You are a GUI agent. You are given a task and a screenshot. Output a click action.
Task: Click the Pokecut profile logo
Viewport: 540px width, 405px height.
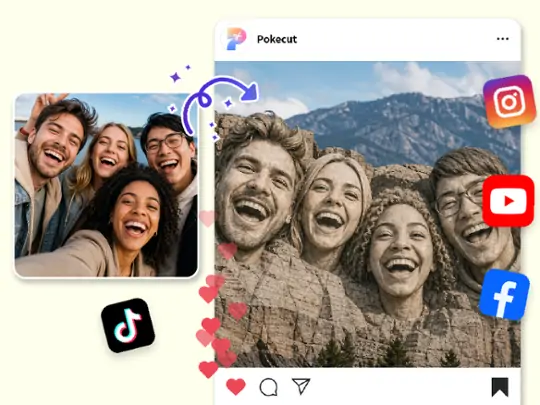[x=236, y=39]
